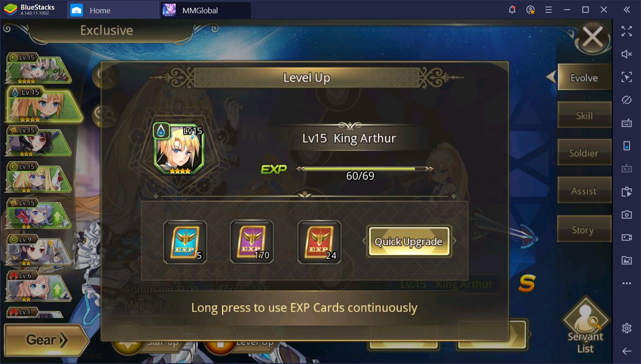Screen dimensions: 641x364
Task: Take a screenshot with the camera icon
Action: click(x=626, y=215)
